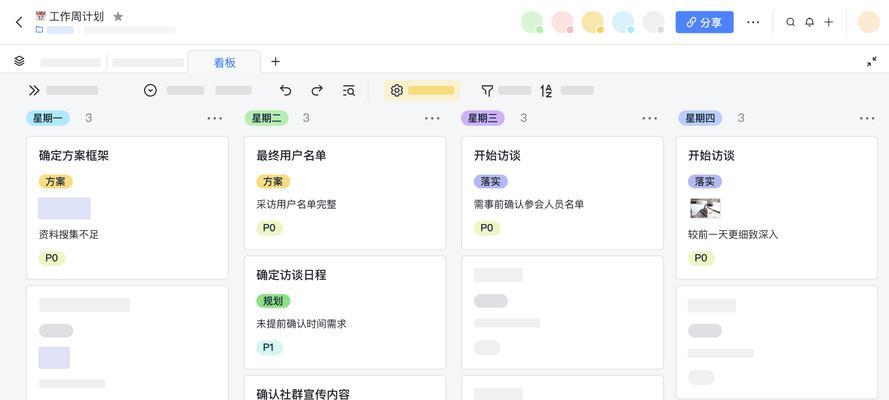Open the 开始访谈 card under 星期三
This screenshot has height=400, width=889.
click(562, 193)
